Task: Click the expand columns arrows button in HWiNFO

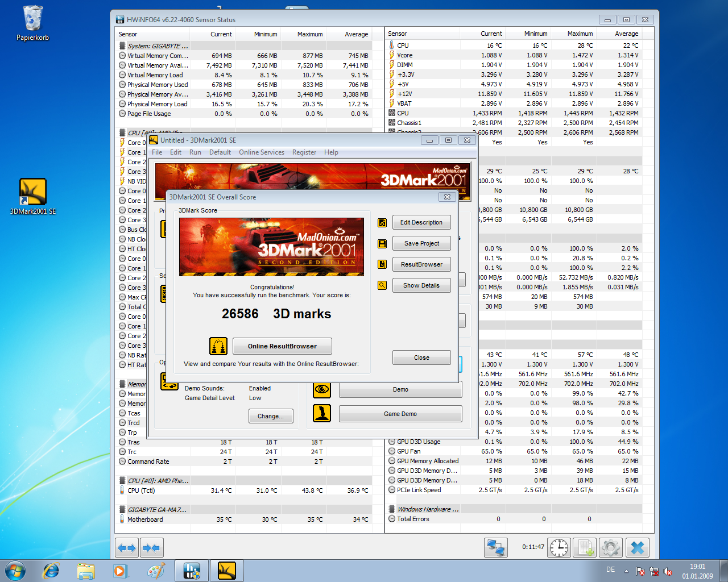Action: pyautogui.click(x=127, y=548)
